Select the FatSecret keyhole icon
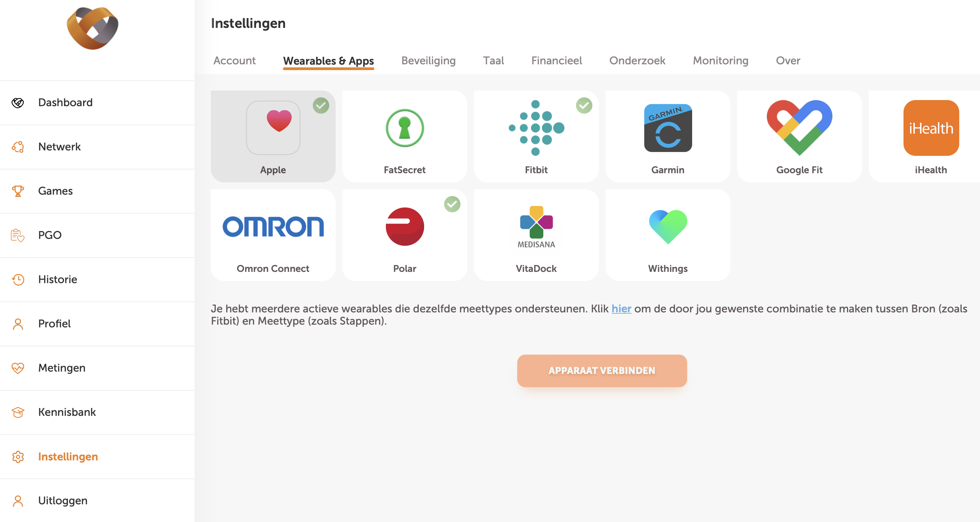 pyautogui.click(x=404, y=128)
